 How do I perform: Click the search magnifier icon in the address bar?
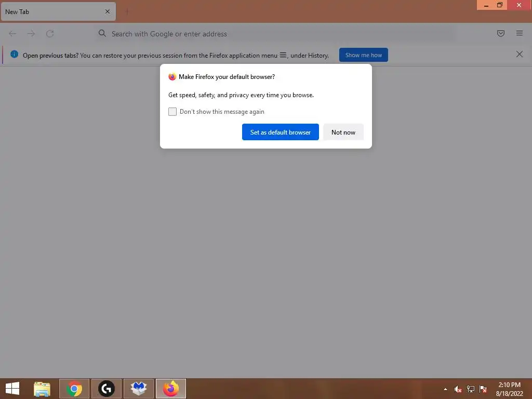click(x=102, y=33)
